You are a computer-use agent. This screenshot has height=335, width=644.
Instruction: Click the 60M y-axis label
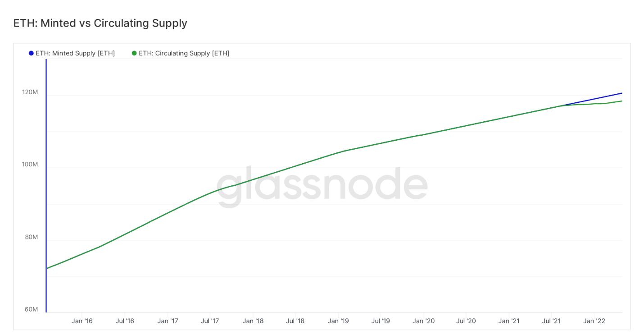point(32,309)
